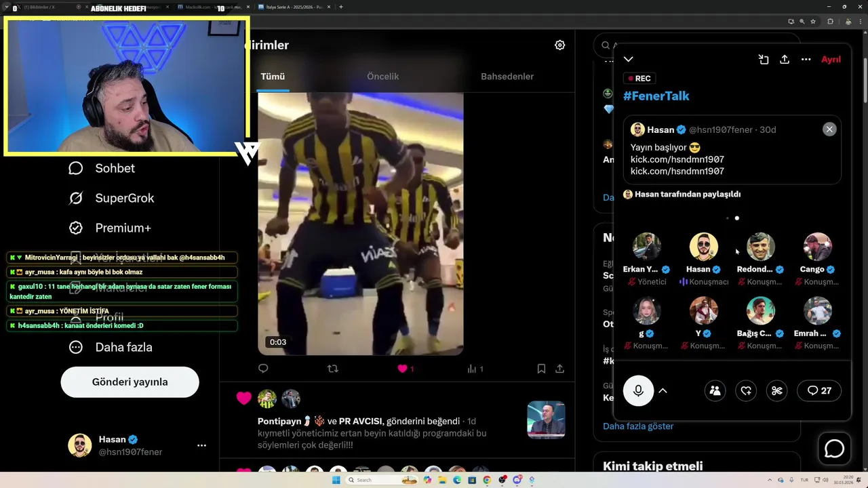
Task: Share the video post
Action: tap(559, 369)
